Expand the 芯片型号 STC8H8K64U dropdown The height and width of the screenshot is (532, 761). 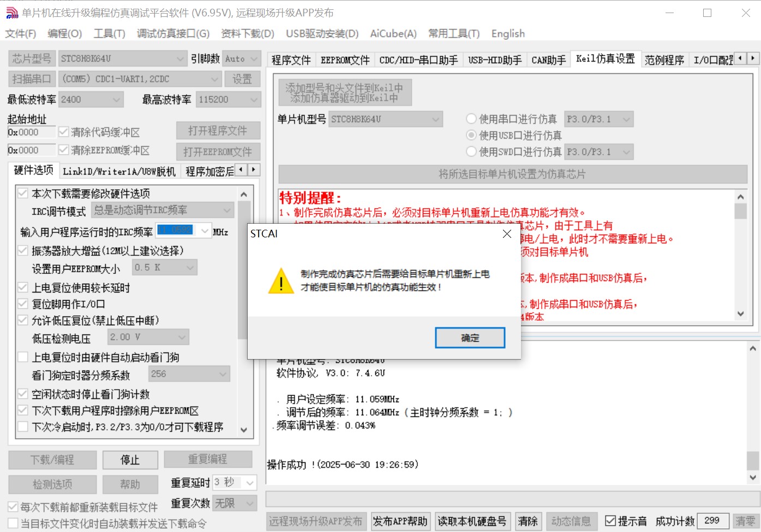coord(123,58)
